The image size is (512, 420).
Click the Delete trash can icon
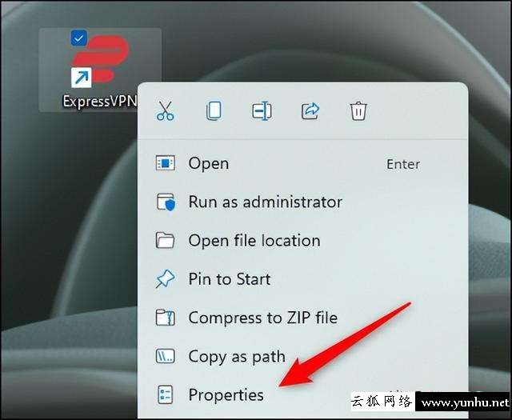pyautogui.click(x=358, y=111)
